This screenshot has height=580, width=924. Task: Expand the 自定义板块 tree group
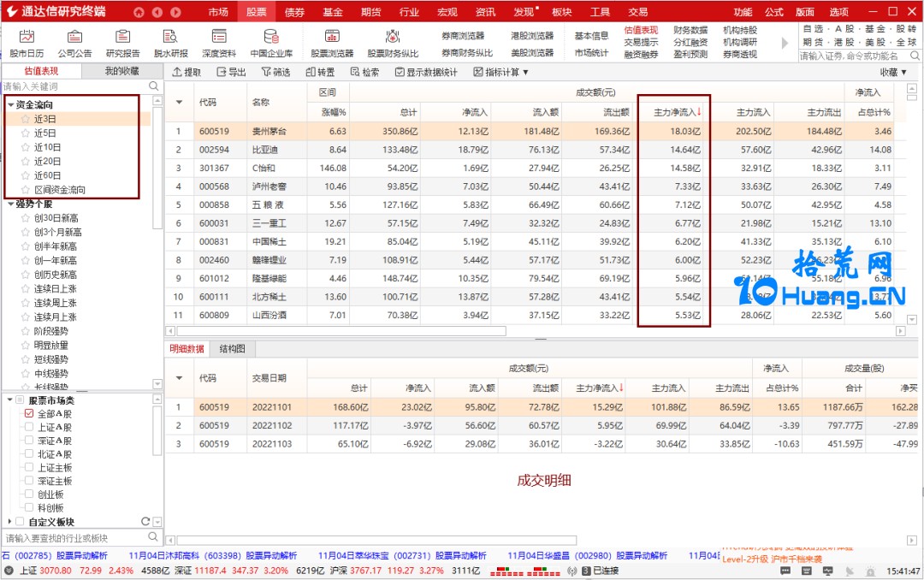tap(10, 522)
